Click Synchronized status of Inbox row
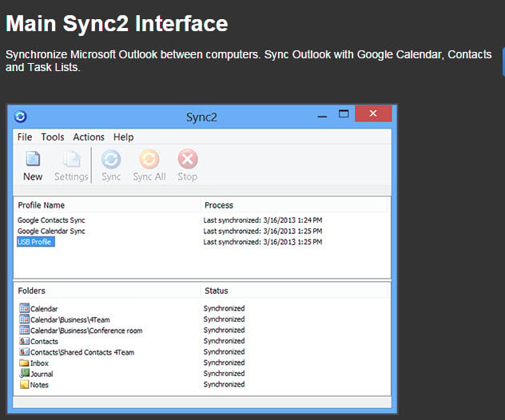 tap(225, 363)
